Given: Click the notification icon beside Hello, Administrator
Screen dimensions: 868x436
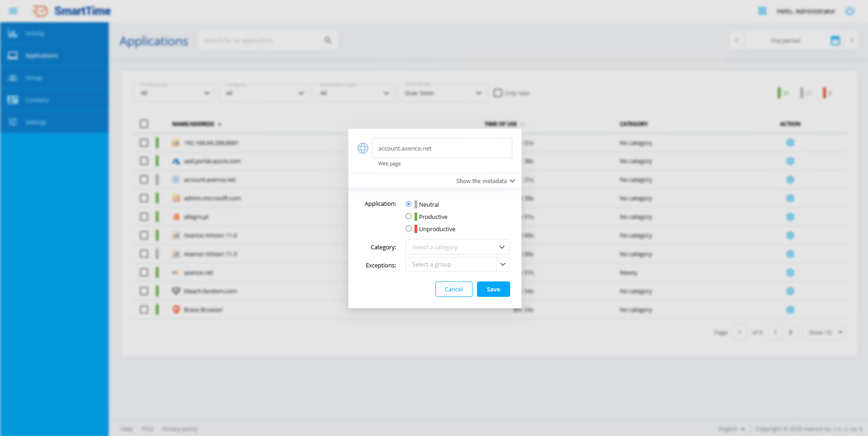Looking at the screenshot, I should 762,11.
